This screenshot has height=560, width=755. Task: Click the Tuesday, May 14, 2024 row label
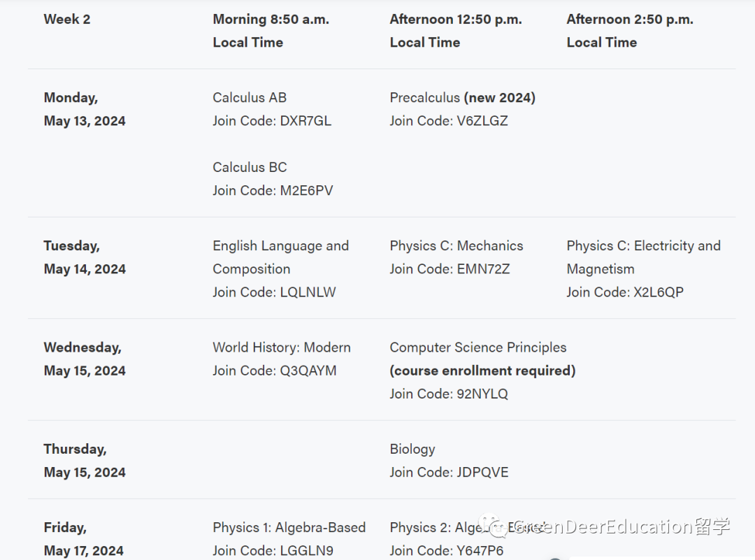tap(85, 257)
